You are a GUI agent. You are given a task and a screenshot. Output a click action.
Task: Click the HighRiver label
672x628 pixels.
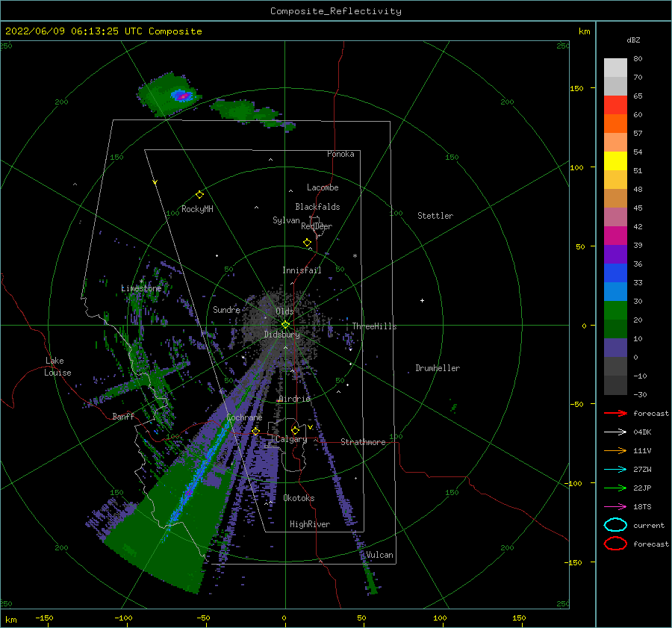pos(310,524)
